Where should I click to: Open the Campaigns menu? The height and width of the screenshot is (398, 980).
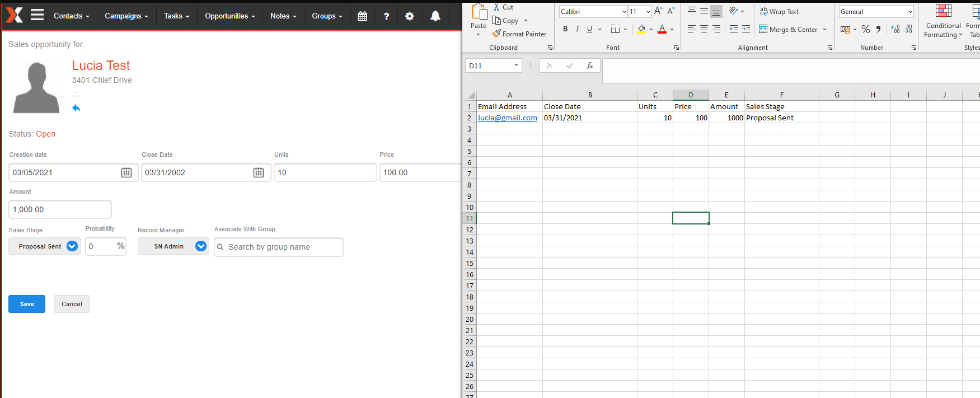pos(126,16)
